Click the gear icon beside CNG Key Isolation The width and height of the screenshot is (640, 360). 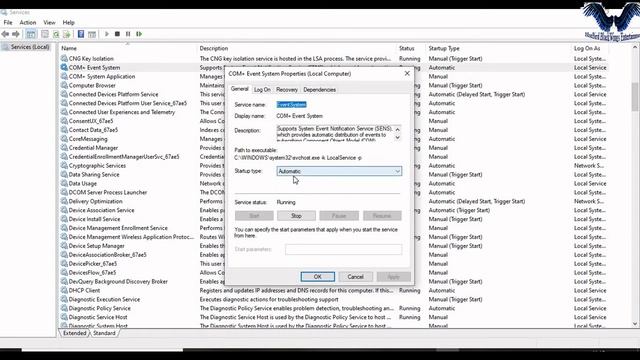click(64, 58)
